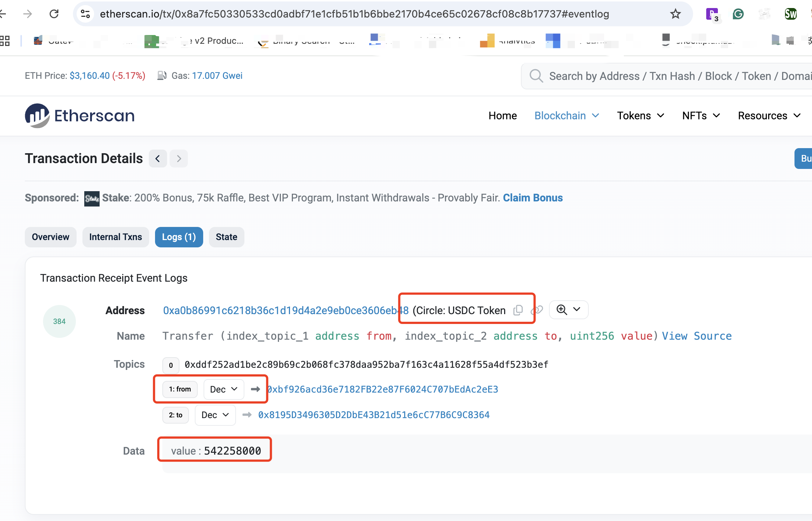
Task: Click the View Source link
Action: [697, 336]
